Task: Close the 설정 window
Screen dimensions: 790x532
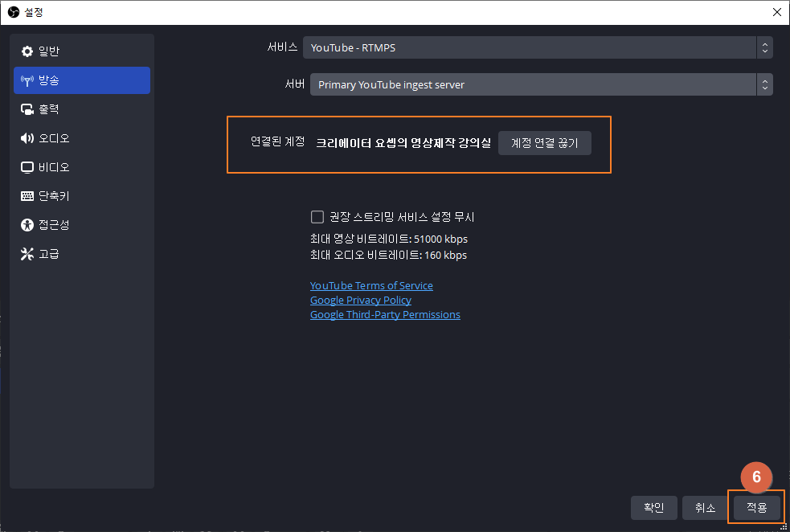Action: 777,12
